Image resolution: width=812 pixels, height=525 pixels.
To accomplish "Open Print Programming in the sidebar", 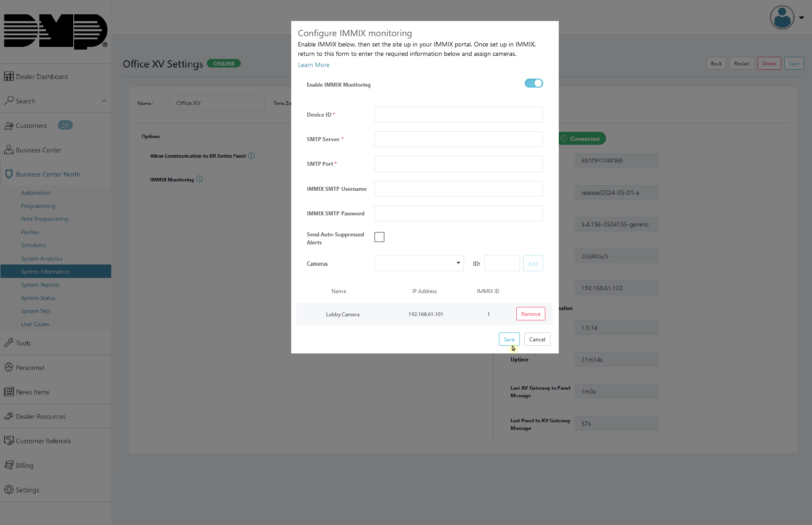I will coord(45,219).
